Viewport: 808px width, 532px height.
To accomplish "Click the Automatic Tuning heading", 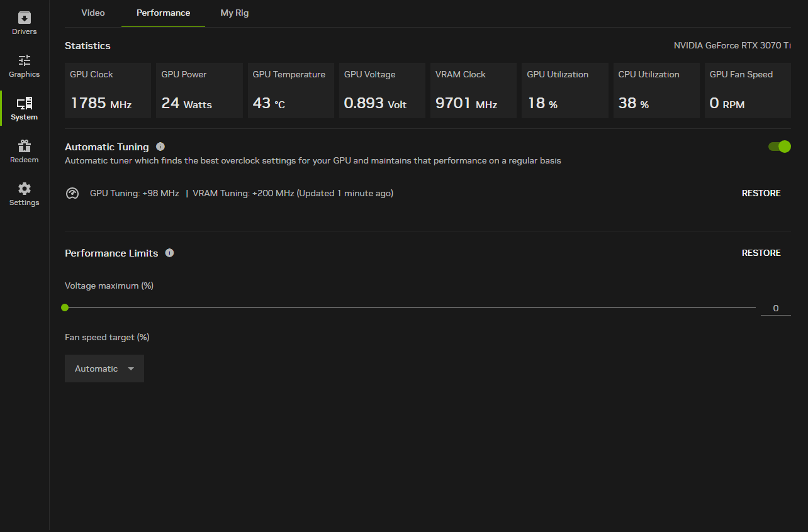I will pos(107,147).
